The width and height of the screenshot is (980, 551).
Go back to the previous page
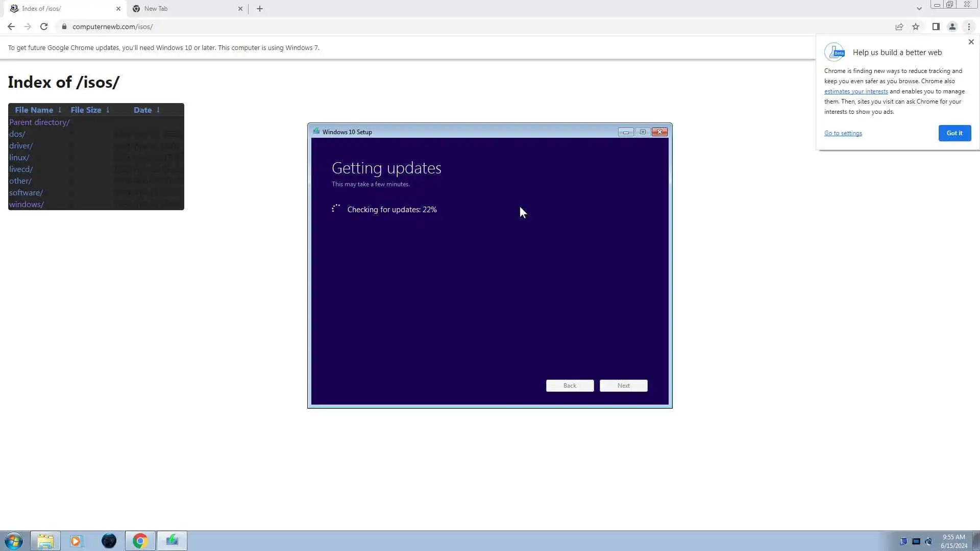click(11, 27)
